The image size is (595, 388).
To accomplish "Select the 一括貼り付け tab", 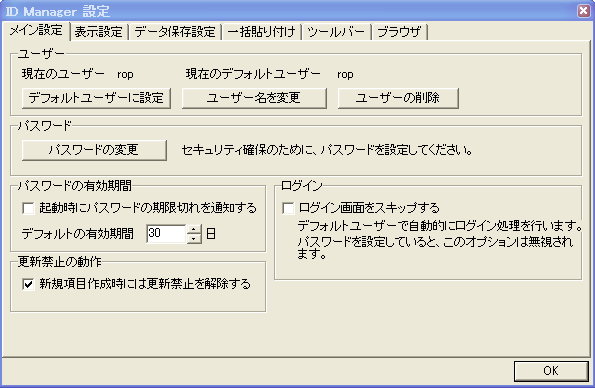I will (261, 32).
